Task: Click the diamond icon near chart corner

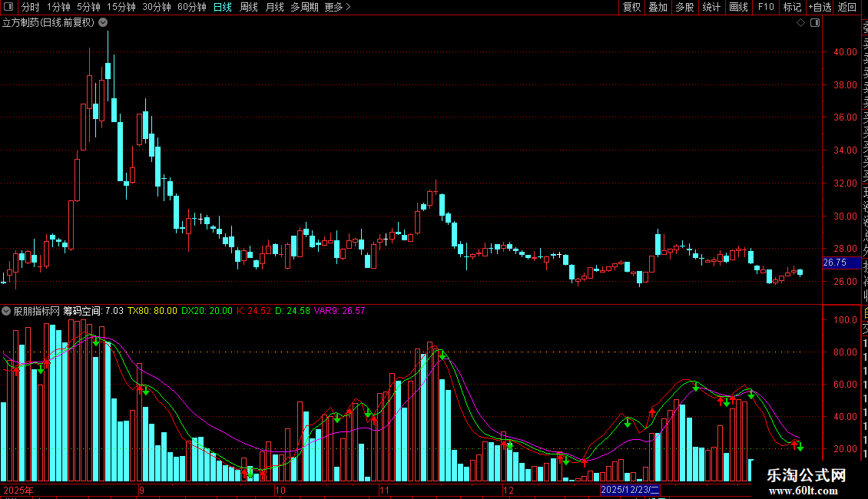Action: (x=800, y=23)
